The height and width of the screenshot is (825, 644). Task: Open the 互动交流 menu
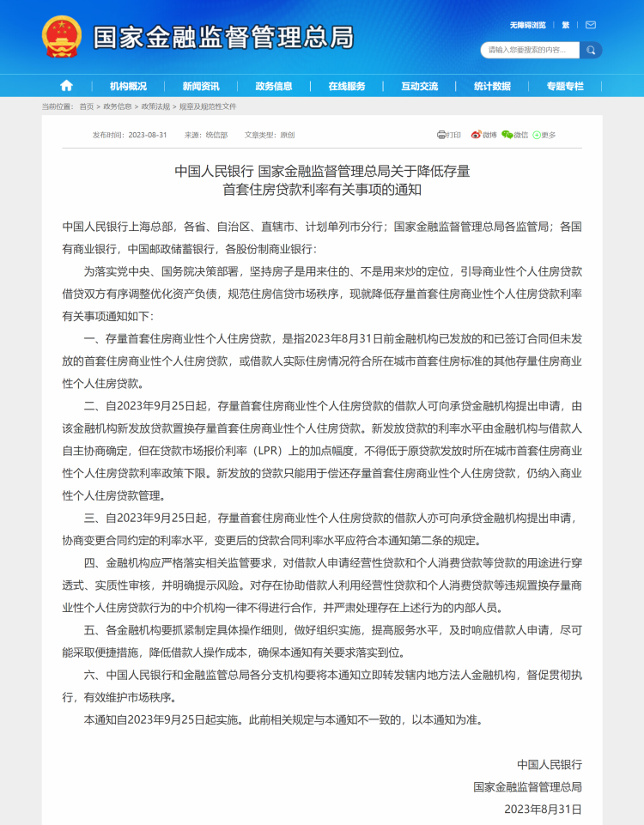[x=419, y=86]
